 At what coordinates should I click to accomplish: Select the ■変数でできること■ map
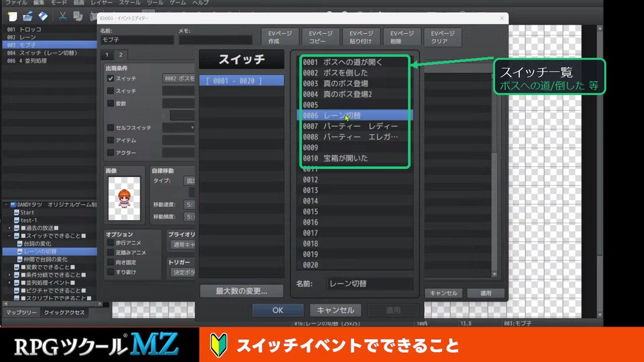(48, 267)
